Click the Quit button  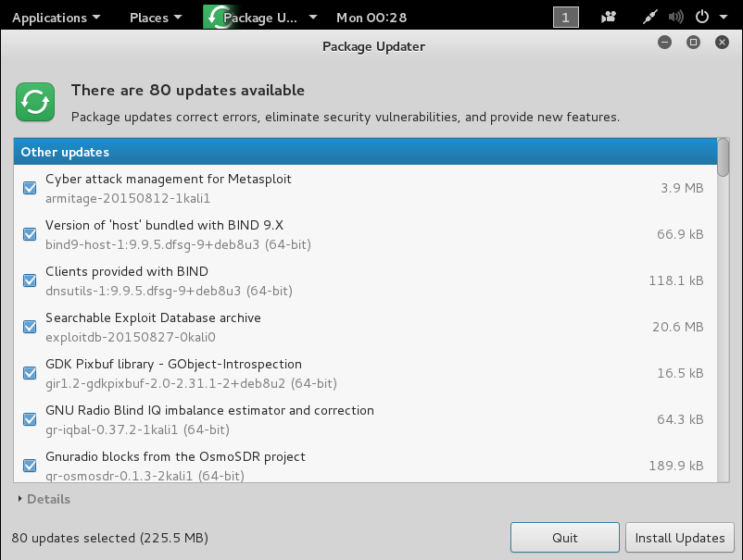click(x=565, y=537)
